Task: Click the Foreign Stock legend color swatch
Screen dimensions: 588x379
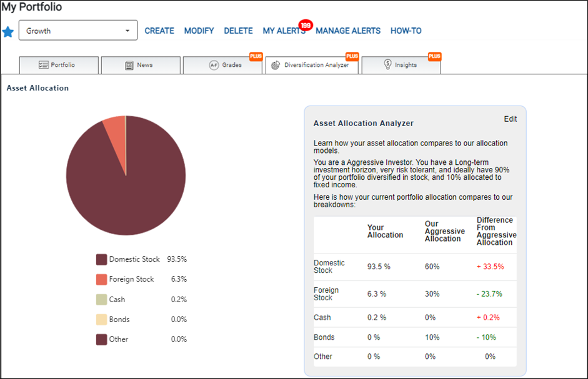Action: (x=102, y=279)
